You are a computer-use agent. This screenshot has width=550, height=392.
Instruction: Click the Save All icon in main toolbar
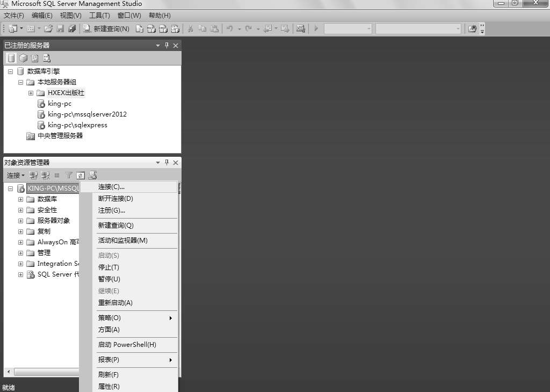click(72, 28)
